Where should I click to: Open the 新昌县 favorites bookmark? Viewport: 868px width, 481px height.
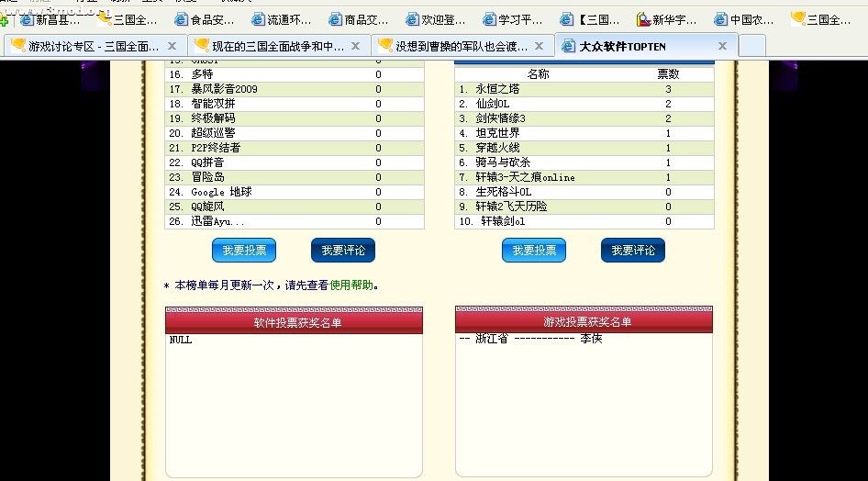pos(50,19)
